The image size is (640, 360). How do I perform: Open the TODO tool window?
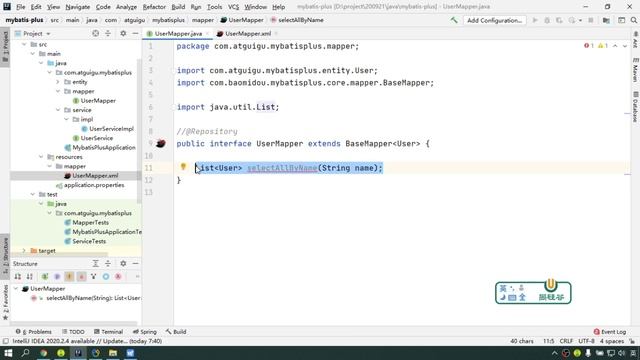[x=73, y=332]
